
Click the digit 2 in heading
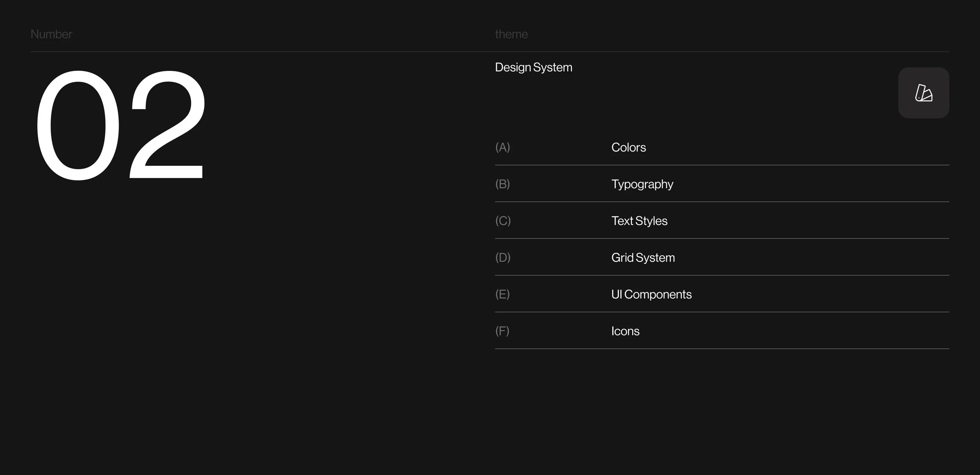167,125
